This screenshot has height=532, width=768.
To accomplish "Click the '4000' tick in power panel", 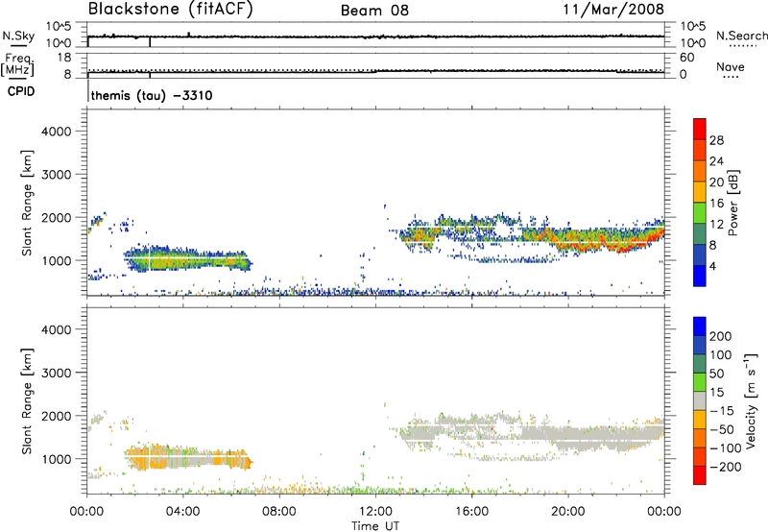I will pyautogui.click(x=56, y=132).
